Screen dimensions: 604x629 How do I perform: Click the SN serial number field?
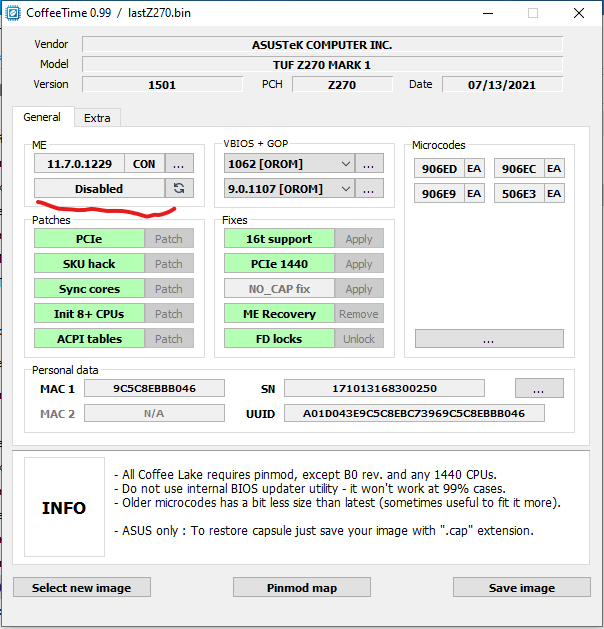[384, 388]
